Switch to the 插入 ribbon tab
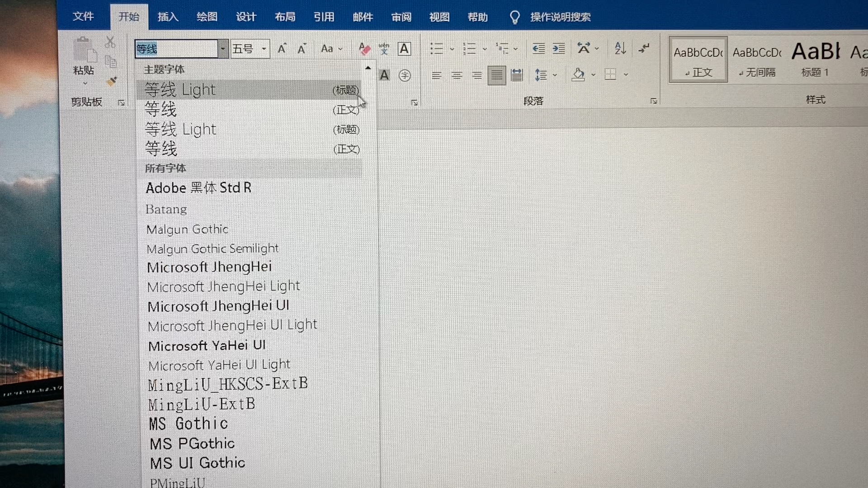Image resolution: width=868 pixels, height=488 pixels. (x=167, y=17)
